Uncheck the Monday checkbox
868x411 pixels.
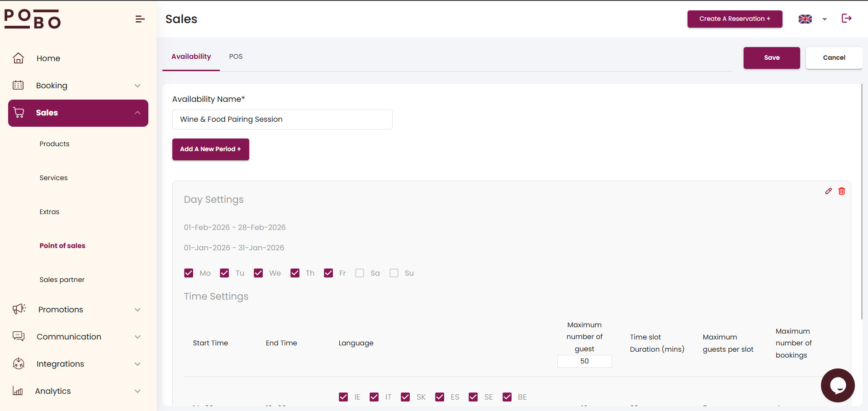[x=189, y=273]
